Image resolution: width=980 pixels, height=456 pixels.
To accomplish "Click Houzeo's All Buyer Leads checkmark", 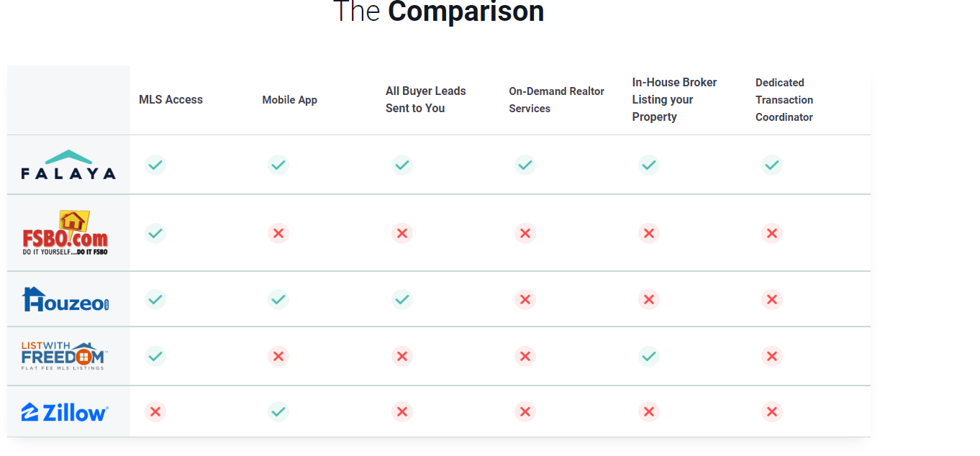I will click(x=402, y=299).
